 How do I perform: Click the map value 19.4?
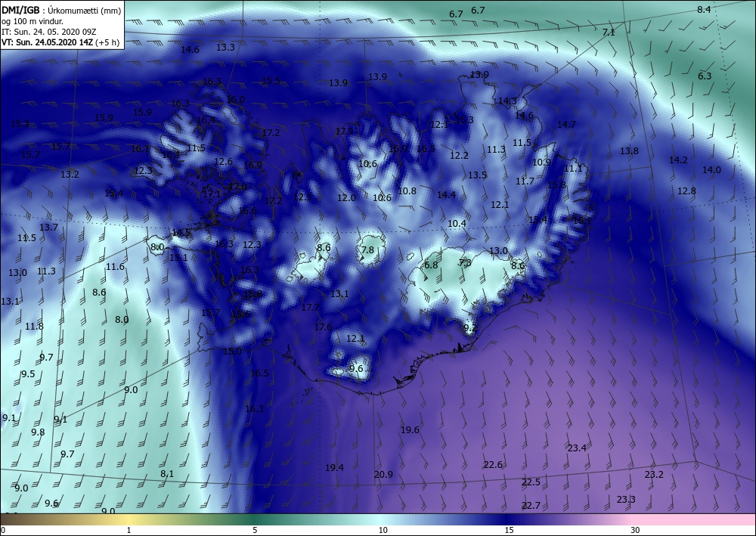tap(334, 467)
